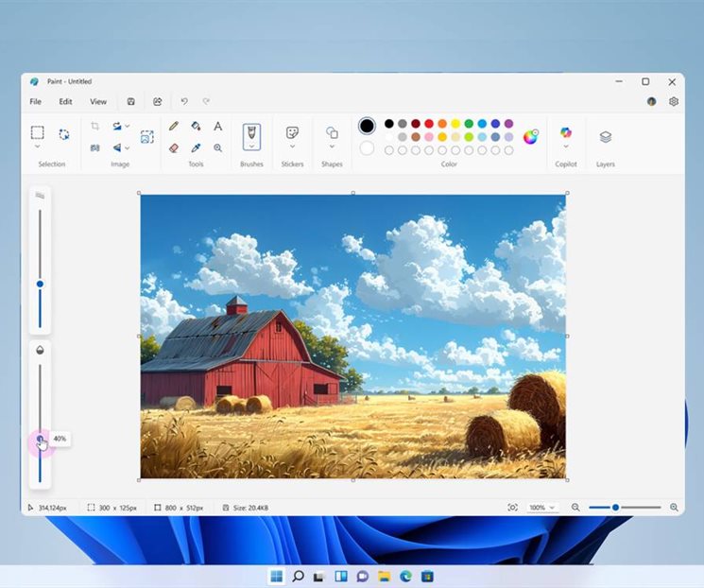
Task: Open the File menu
Action: pyautogui.click(x=35, y=101)
